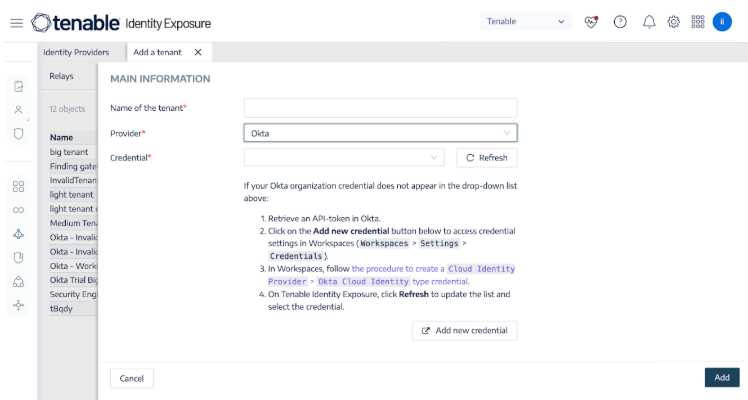Open the sidebar four-squares dashboard icon

[19, 186]
